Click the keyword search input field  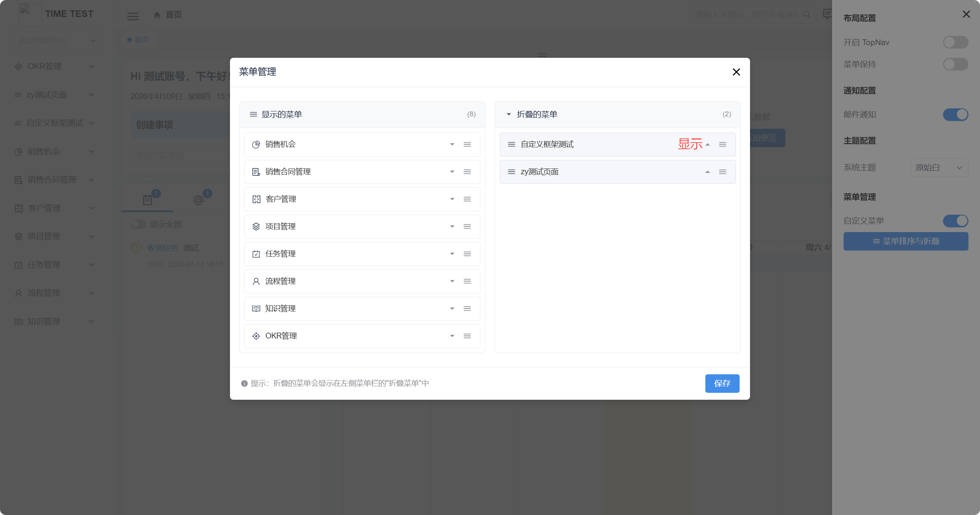[747, 15]
